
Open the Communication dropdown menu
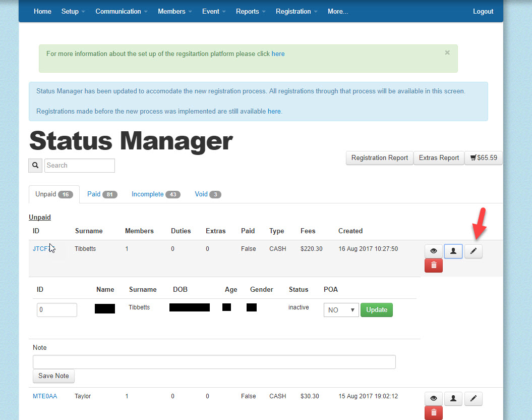tap(121, 11)
